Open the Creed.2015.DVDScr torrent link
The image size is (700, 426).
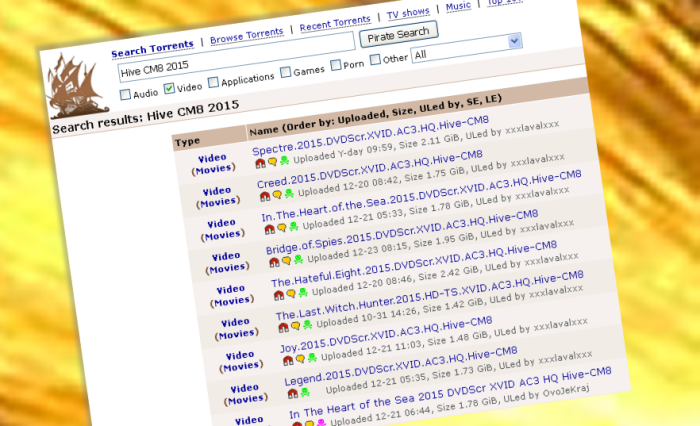coord(369,169)
